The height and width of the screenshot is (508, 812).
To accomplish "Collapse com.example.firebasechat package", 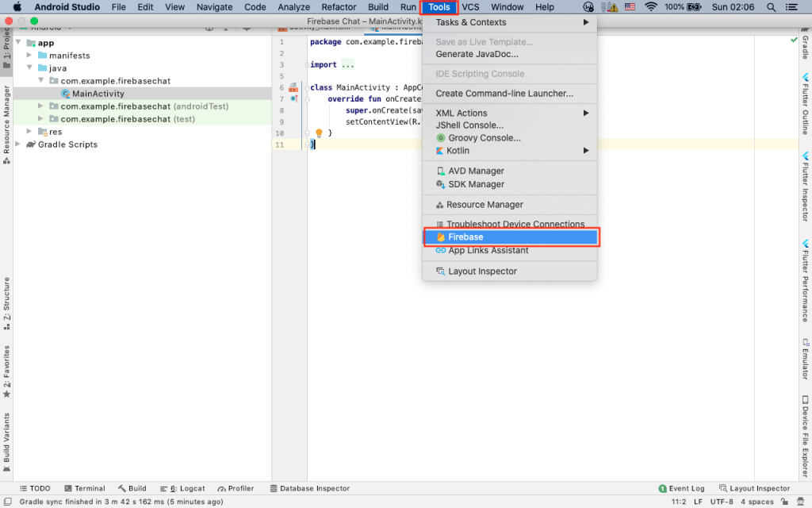I will [x=41, y=80].
